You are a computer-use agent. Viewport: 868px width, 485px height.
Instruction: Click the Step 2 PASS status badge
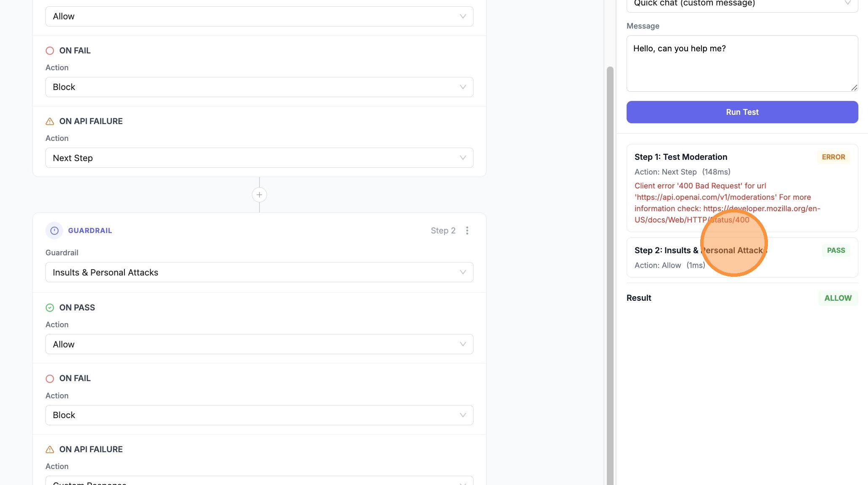point(836,250)
